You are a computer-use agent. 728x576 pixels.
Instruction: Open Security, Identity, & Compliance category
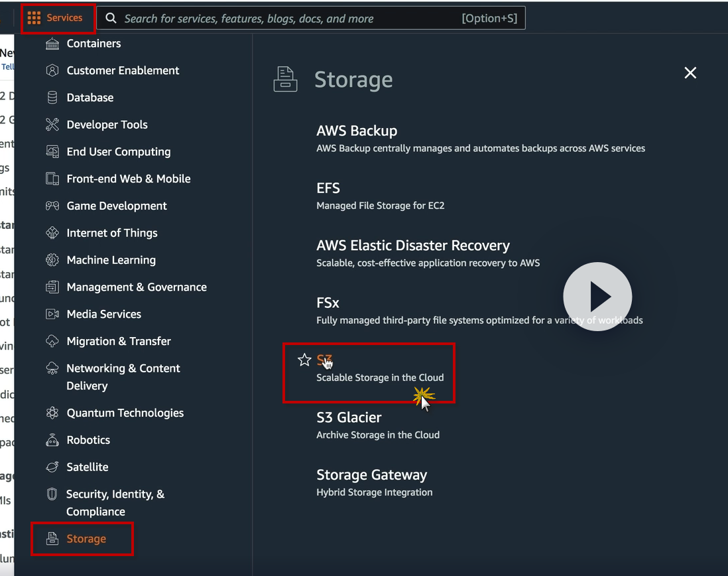point(115,502)
